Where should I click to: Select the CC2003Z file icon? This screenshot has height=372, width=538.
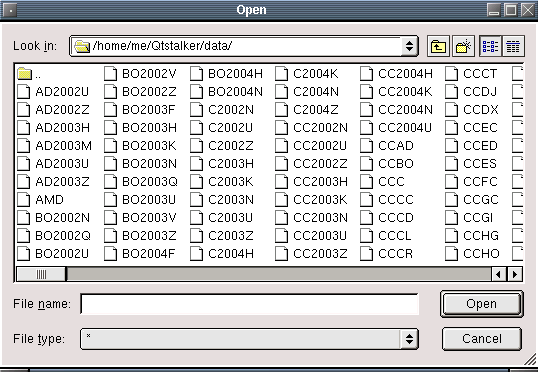pyautogui.click(x=282, y=254)
